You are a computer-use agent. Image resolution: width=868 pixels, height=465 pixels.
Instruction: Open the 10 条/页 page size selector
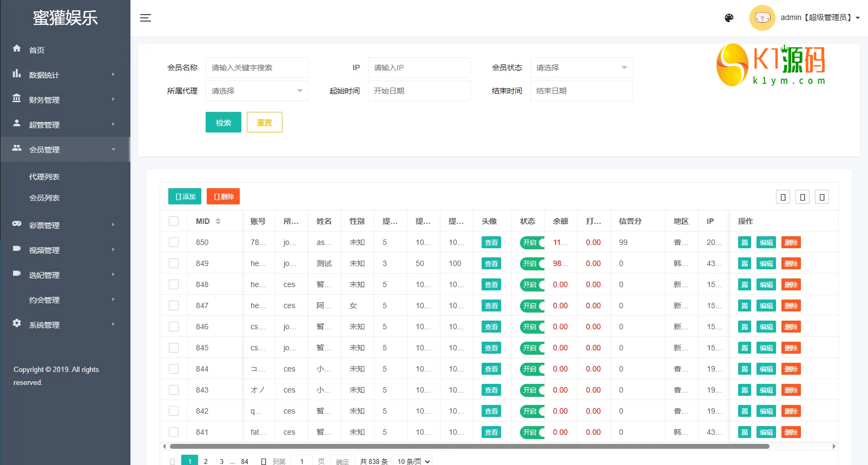click(413, 461)
